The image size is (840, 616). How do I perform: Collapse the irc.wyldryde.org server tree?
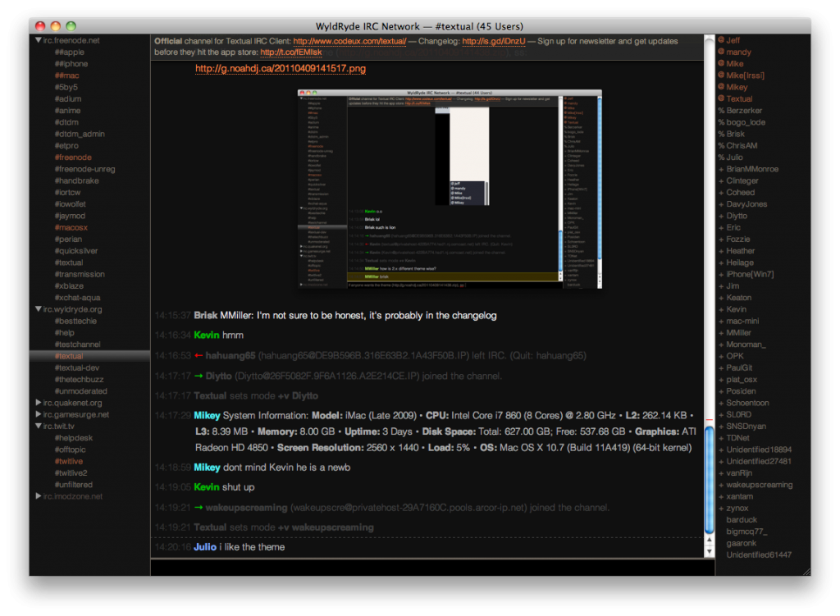tap(39, 309)
